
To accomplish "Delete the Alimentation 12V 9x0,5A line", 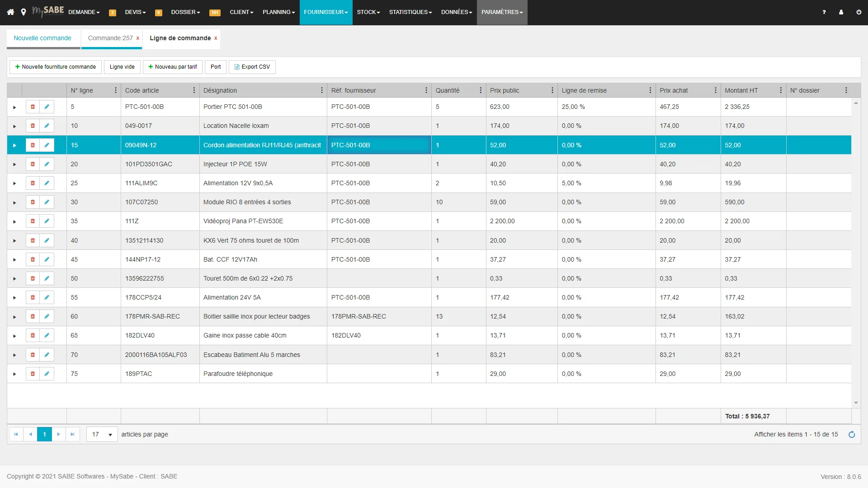I will click(33, 183).
